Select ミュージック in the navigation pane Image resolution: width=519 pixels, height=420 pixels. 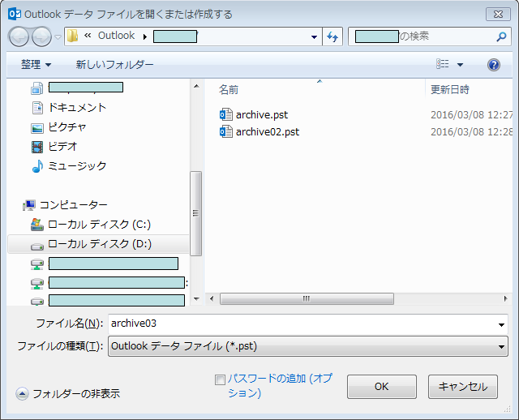point(77,165)
